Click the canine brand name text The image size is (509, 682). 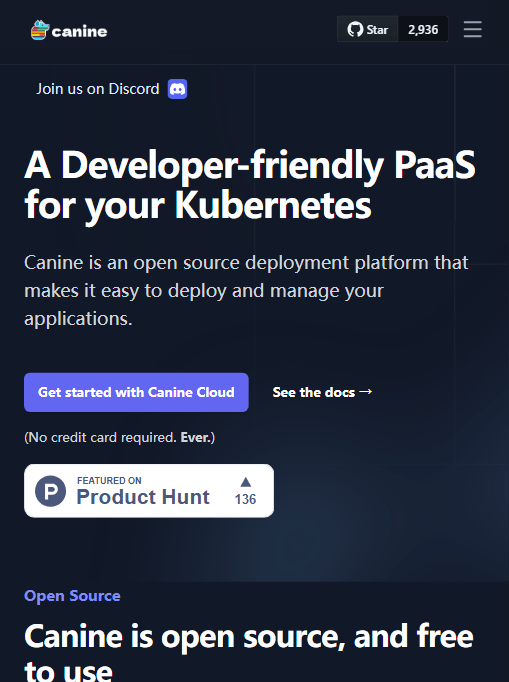click(79, 31)
